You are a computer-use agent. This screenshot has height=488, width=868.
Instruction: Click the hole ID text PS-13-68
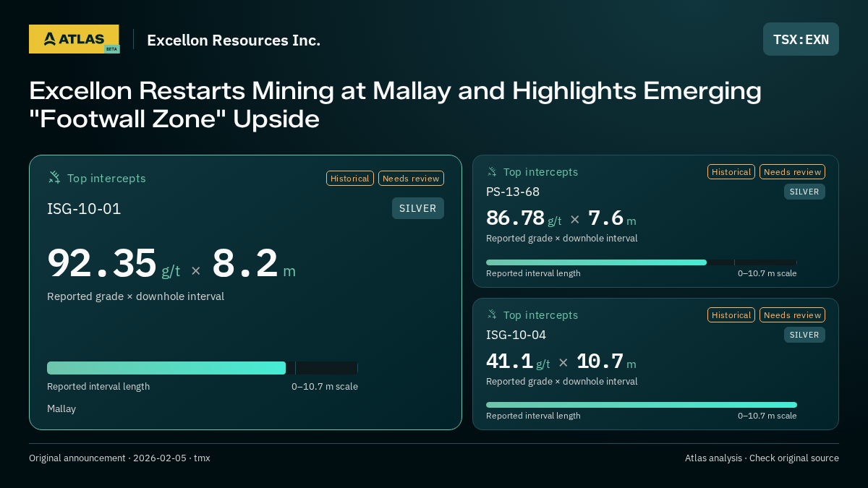[x=513, y=192]
